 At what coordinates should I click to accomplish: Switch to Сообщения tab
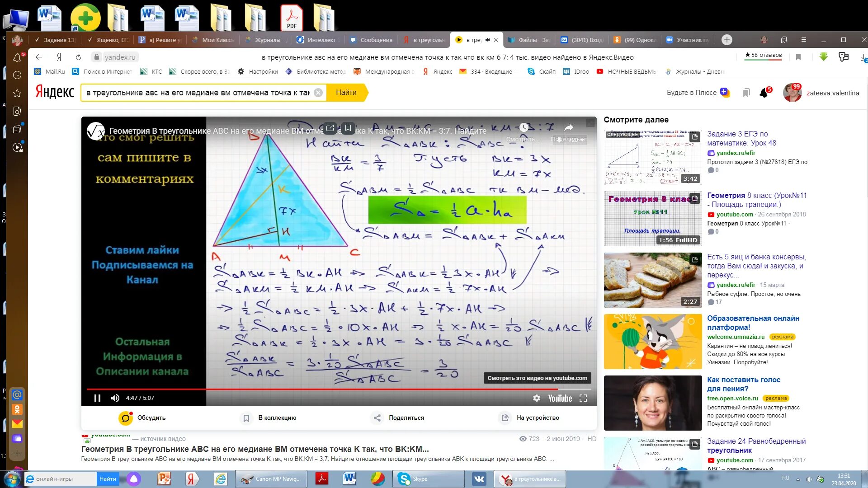372,40
